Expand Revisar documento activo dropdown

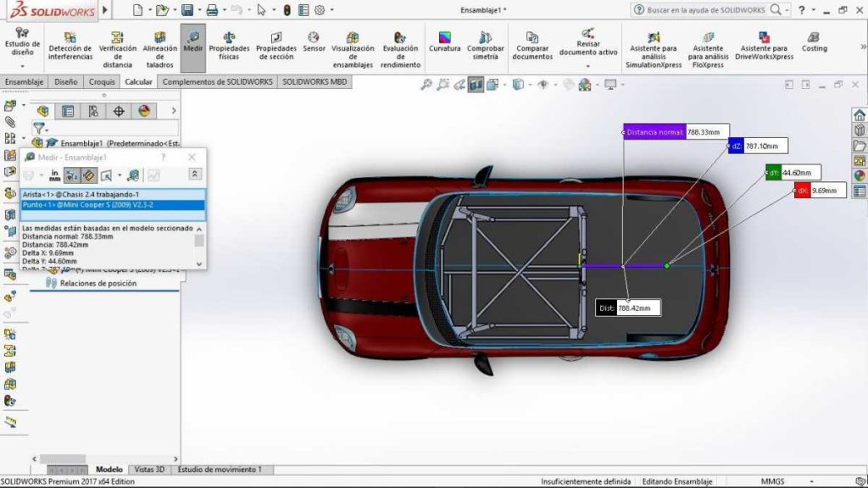[588, 66]
